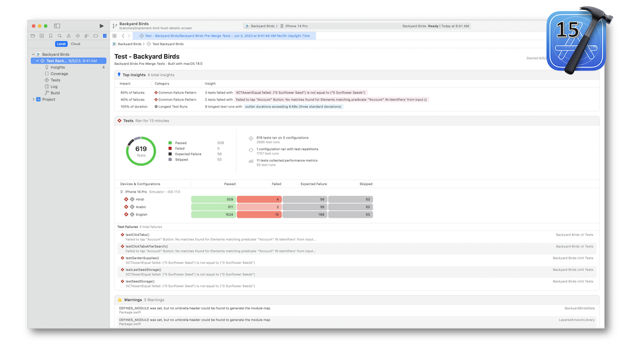Open Tests in the navigator
Viewport: 644px width, 346px height.
click(x=55, y=80)
